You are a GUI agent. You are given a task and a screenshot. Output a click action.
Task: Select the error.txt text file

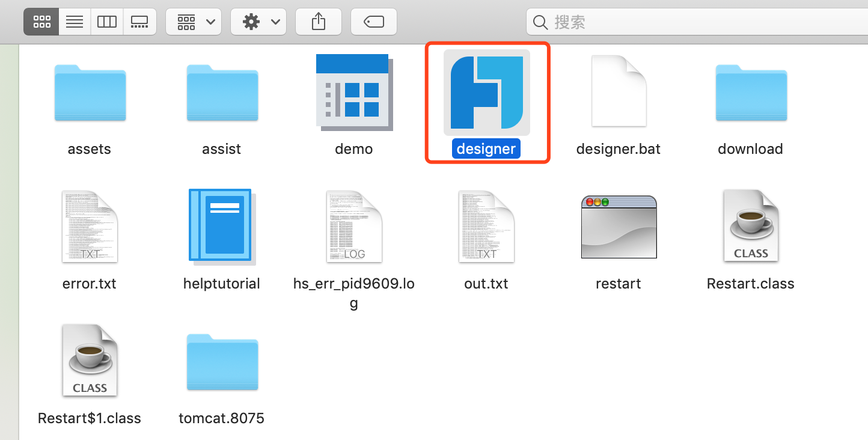click(90, 227)
